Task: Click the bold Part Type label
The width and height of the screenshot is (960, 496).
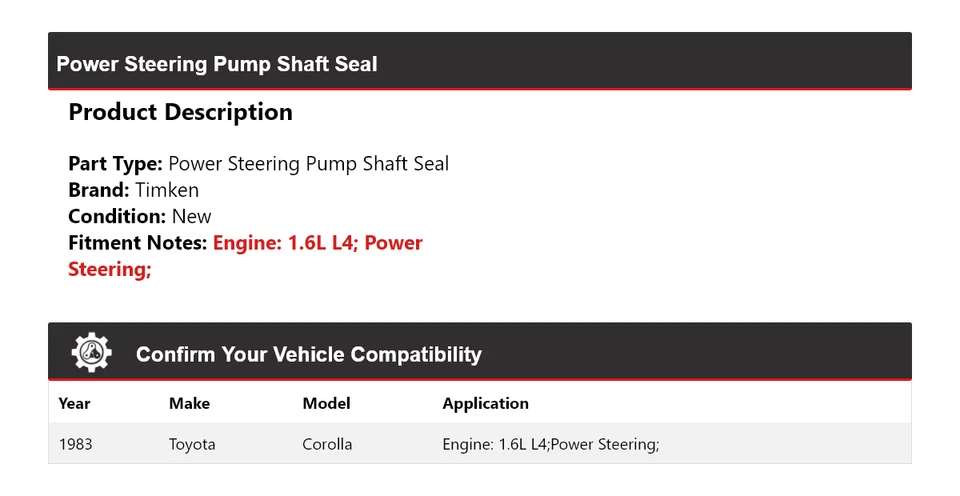Action: click(115, 164)
